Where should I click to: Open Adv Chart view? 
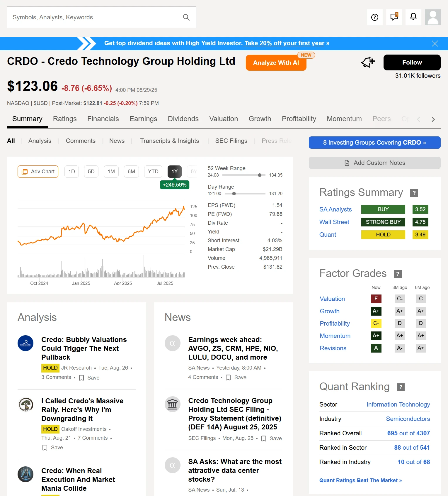click(38, 172)
